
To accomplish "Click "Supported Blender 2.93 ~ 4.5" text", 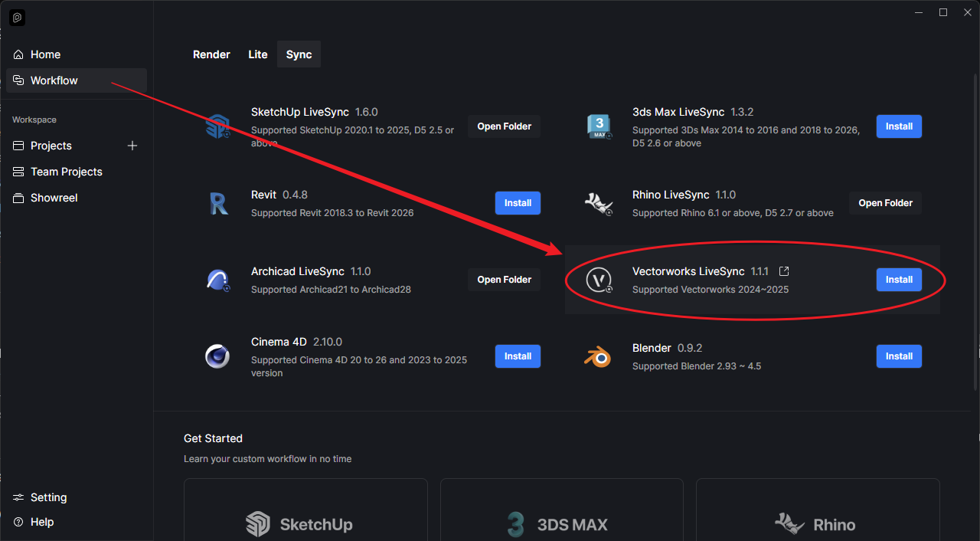I will pyautogui.click(x=697, y=366).
